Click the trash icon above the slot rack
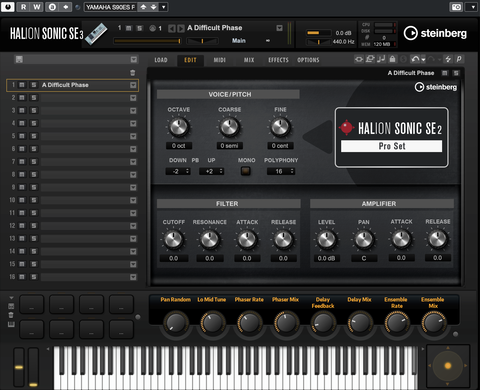Screen dimensions: 480x390 point(132,73)
